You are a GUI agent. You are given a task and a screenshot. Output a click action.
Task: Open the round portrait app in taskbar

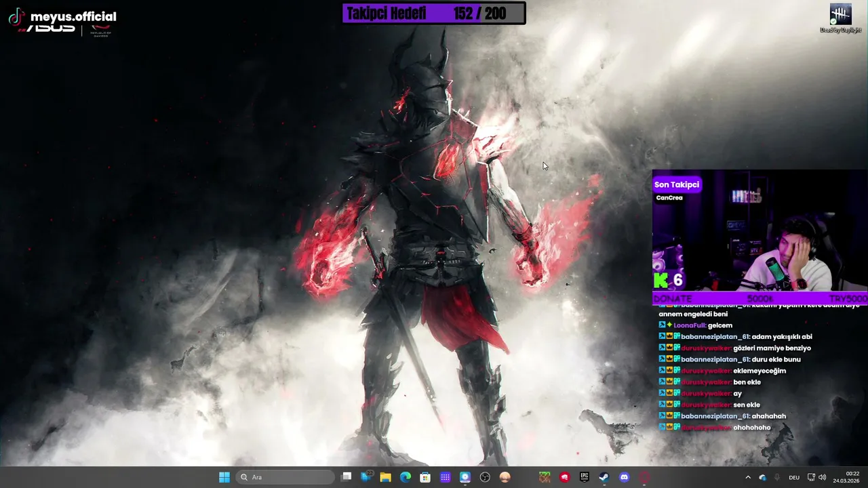coord(505,477)
